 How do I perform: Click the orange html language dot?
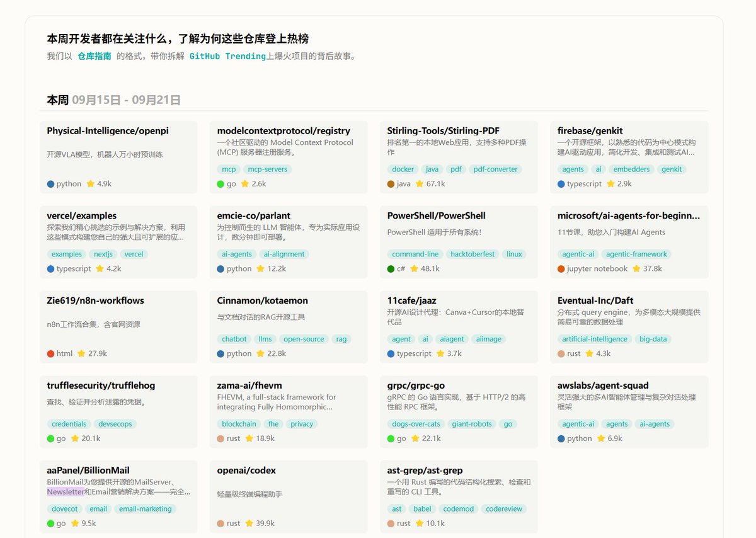coord(51,354)
